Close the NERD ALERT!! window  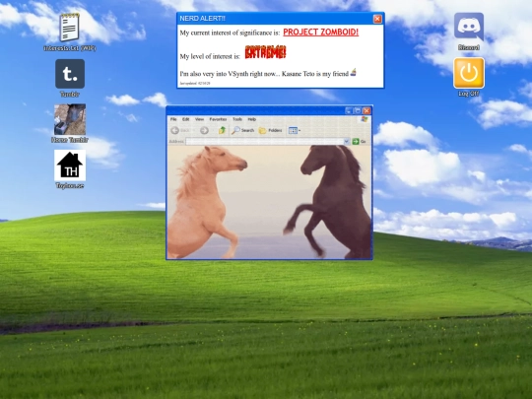377,19
